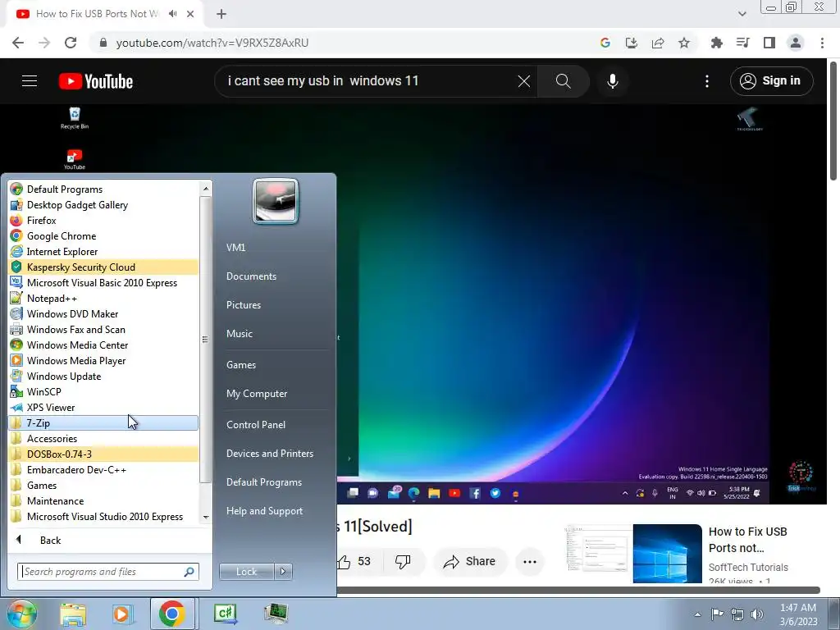Launch Desktop Gadget Gallery

[103, 204]
